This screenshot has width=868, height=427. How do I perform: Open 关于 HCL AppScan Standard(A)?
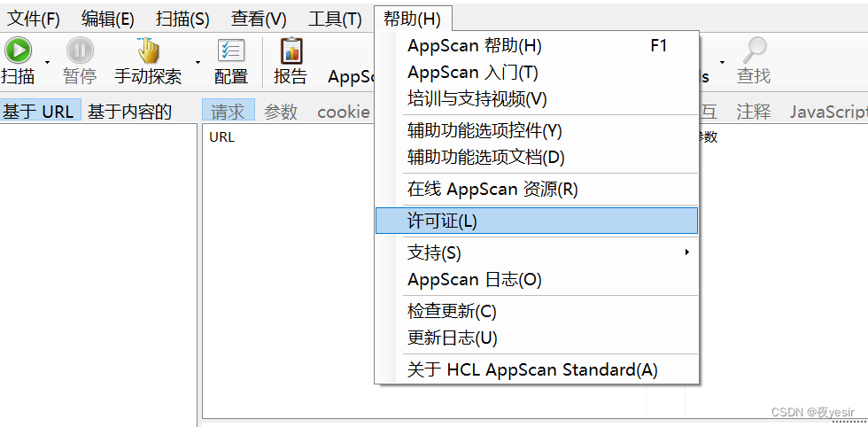tap(537, 369)
